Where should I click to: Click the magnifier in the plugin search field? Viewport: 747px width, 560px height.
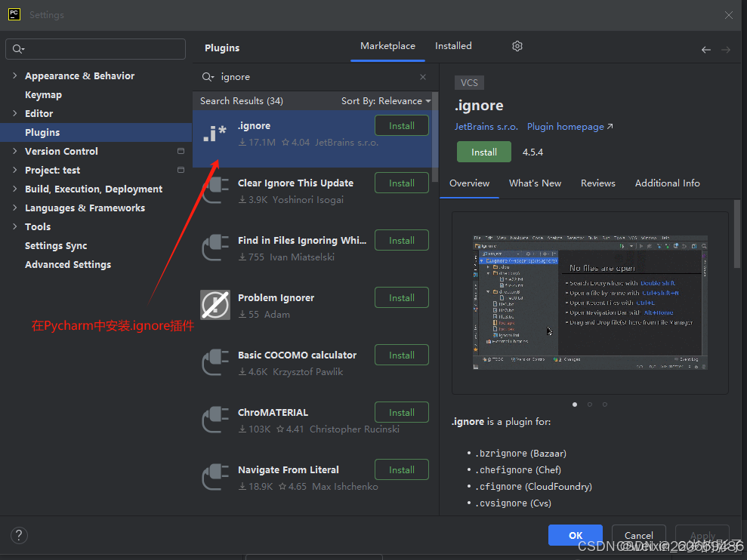click(x=208, y=77)
